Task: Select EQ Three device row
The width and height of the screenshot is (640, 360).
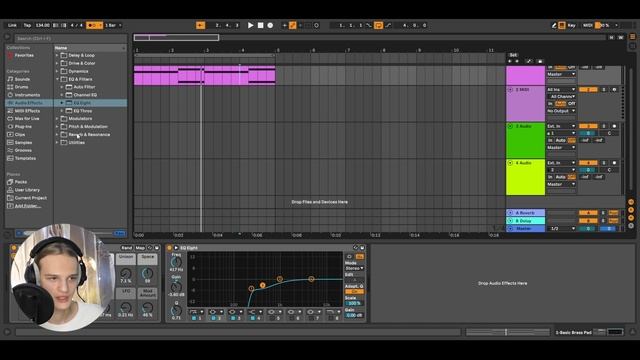Action: [91, 111]
